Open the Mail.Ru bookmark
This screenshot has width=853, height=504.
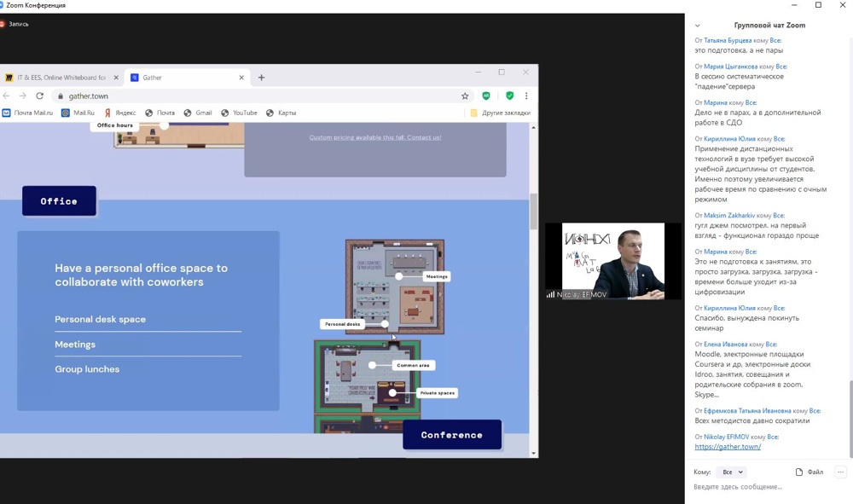click(x=78, y=113)
